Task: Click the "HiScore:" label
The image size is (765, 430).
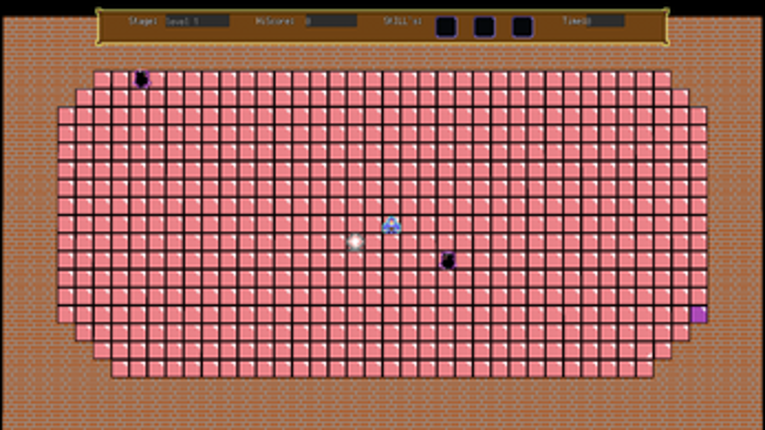Action: (x=275, y=21)
